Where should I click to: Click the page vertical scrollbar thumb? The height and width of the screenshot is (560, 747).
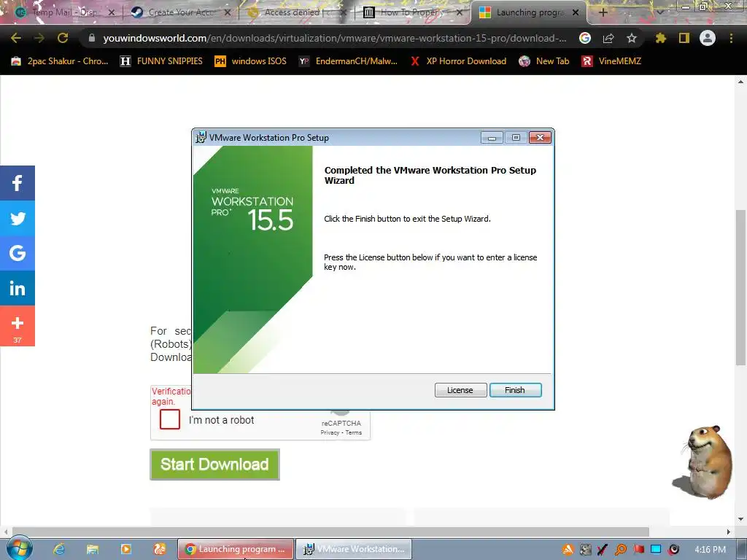pos(740,287)
